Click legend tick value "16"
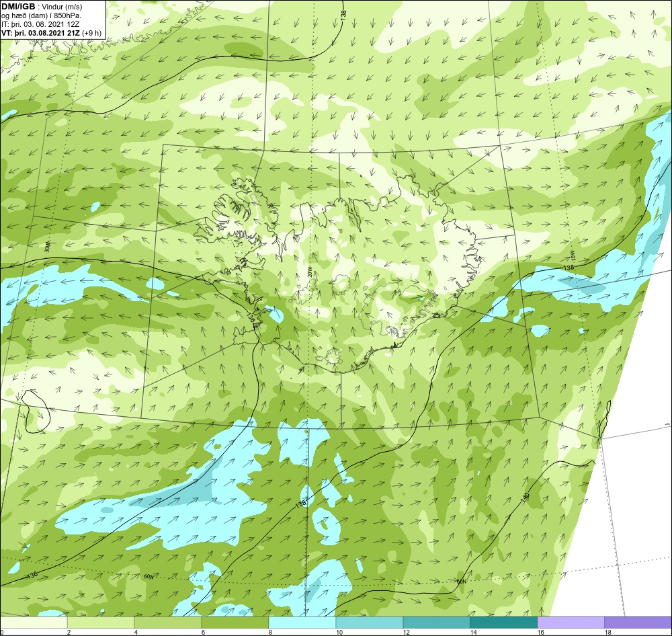The image size is (672, 636). [540, 632]
